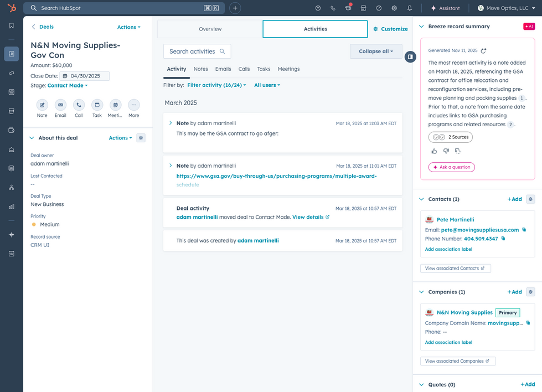Open the Commerce wallet sidebar icon

(x=12, y=130)
